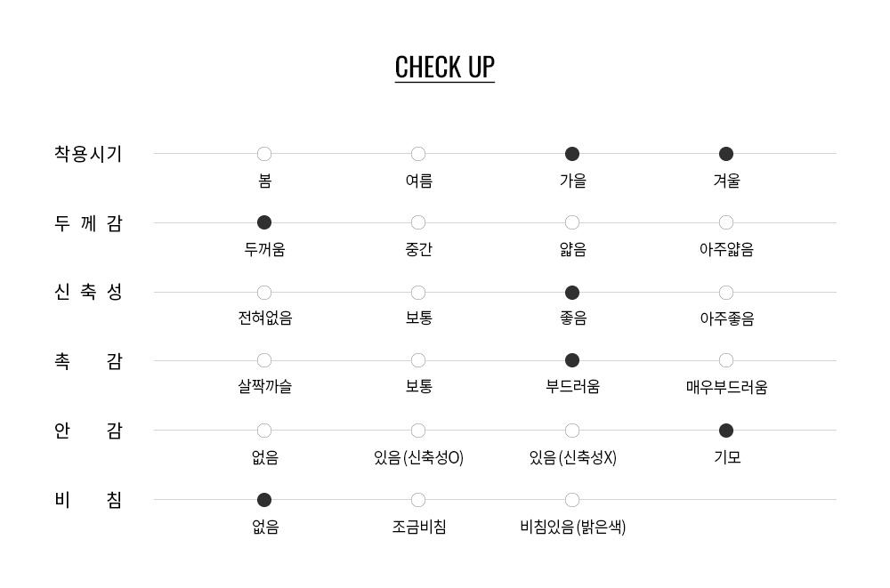Select 전혀없음 elasticity radio circle
This screenshot has height=588, width=890.
point(264,293)
